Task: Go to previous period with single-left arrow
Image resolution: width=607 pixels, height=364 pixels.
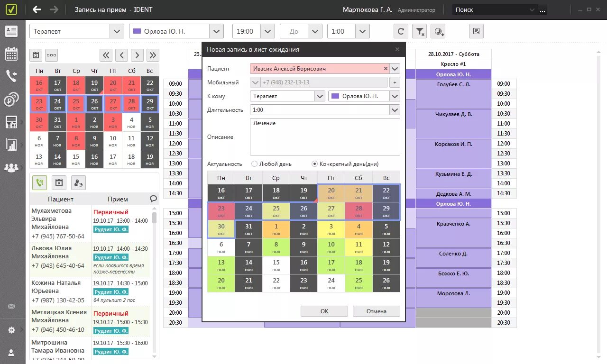Action: tap(122, 55)
